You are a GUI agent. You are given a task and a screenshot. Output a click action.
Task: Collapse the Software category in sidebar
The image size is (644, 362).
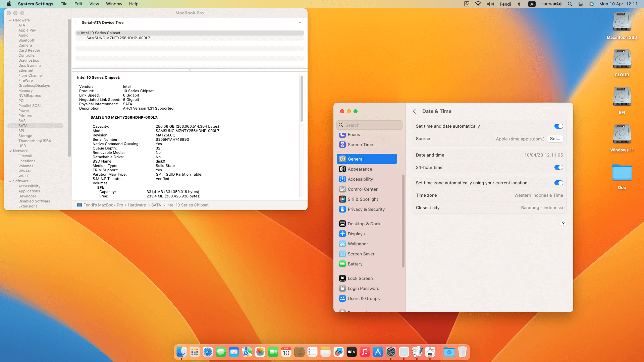point(10,181)
